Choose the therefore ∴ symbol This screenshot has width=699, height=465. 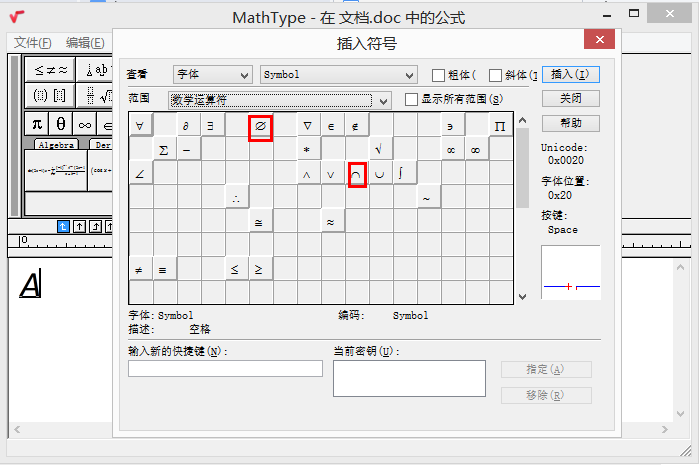[236, 197]
